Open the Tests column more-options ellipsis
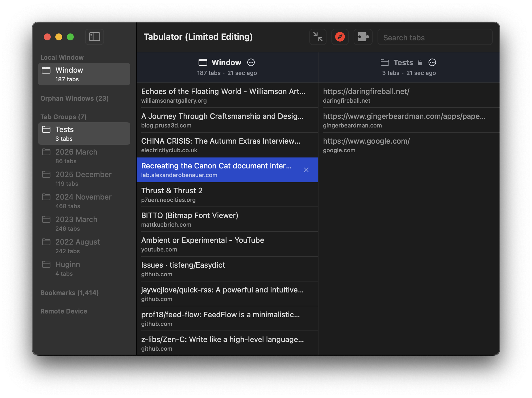This screenshot has height=398, width=532. (x=432, y=62)
